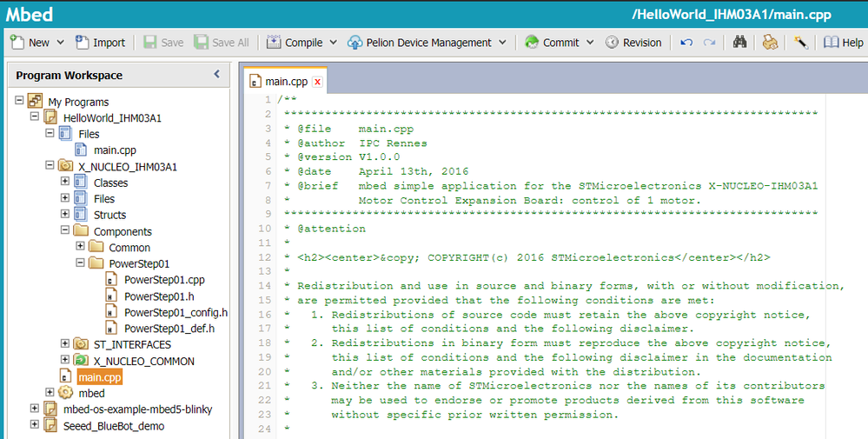
Task: Collapse the HelloWorld_IHM03A1 program node
Action: point(35,116)
